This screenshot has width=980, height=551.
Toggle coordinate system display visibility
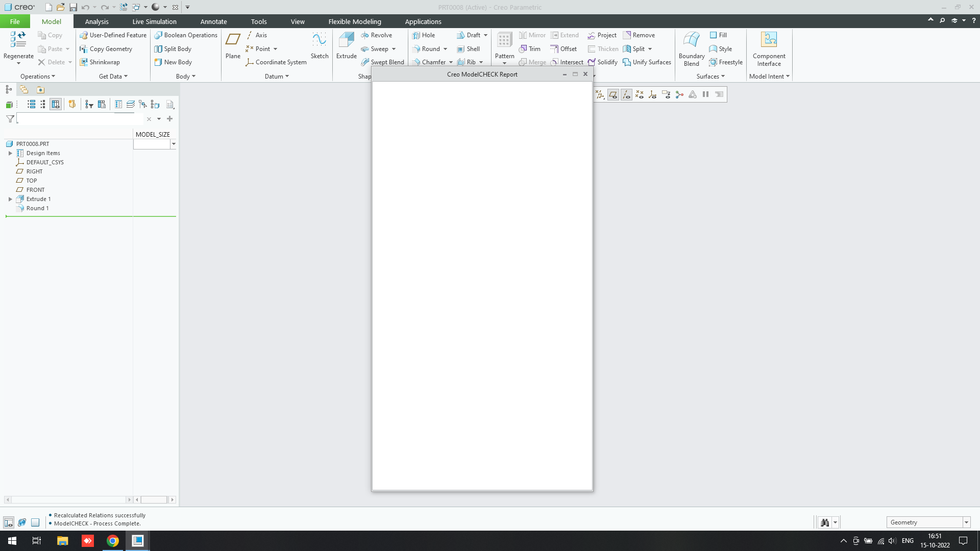(x=652, y=94)
